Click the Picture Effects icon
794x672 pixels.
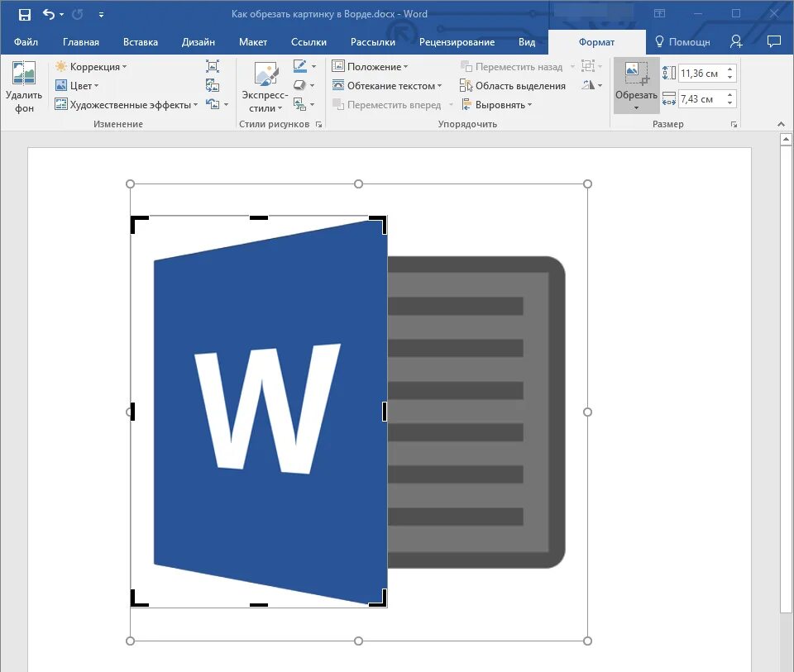pos(299,85)
